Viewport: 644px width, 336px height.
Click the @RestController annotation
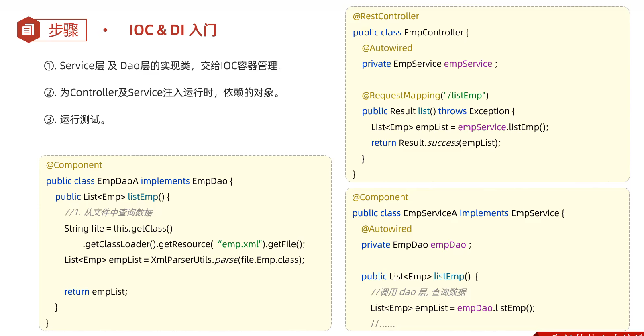pyautogui.click(x=385, y=16)
